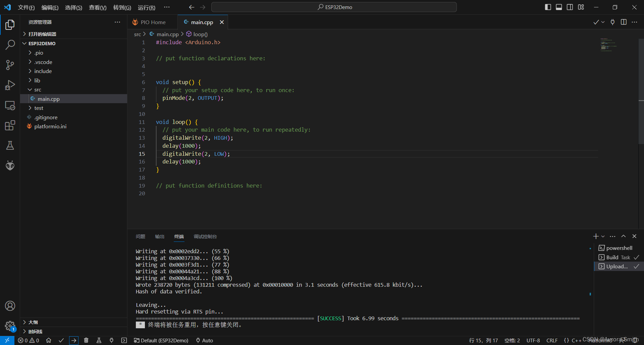644x345 pixels.
Task: Switch to the Debug Console (调试控制台) tab
Action: 205,236
